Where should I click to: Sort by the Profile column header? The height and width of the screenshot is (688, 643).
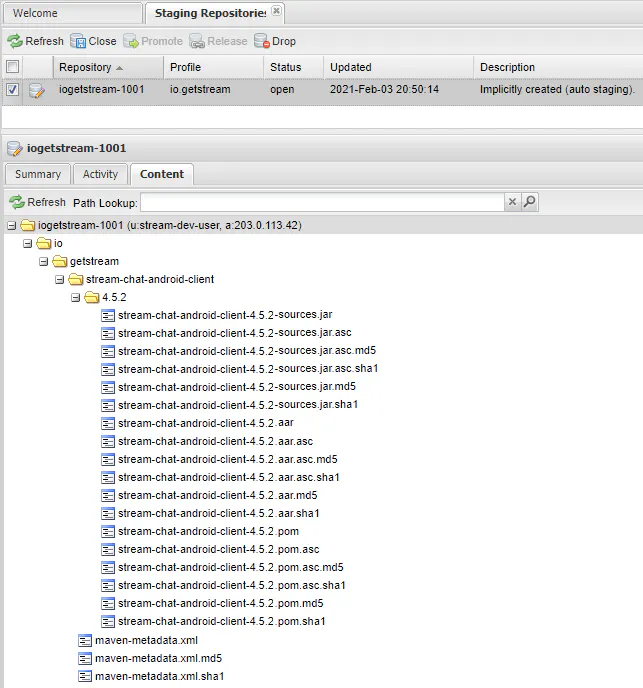click(214, 67)
